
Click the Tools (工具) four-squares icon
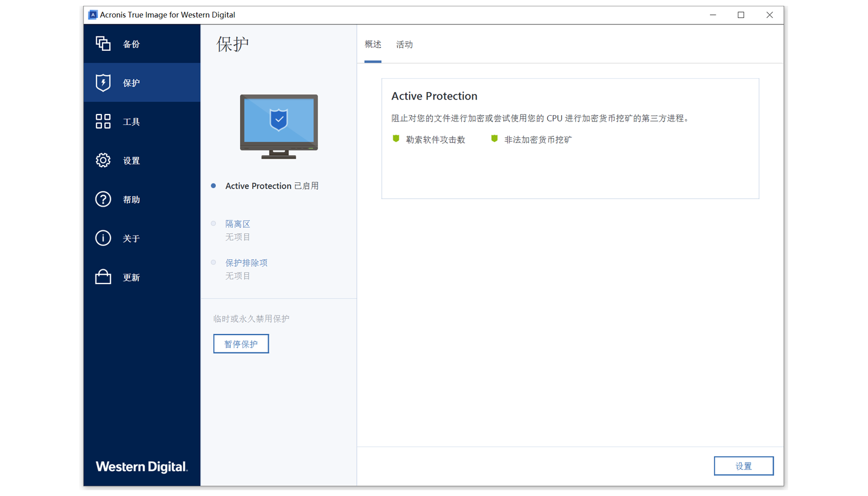tap(103, 121)
